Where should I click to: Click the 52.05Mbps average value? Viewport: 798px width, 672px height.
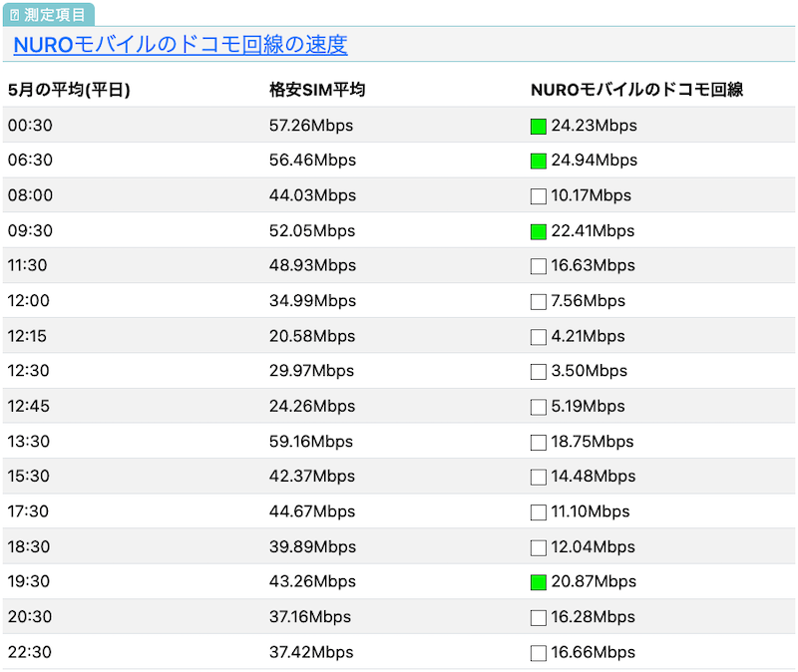coord(312,230)
